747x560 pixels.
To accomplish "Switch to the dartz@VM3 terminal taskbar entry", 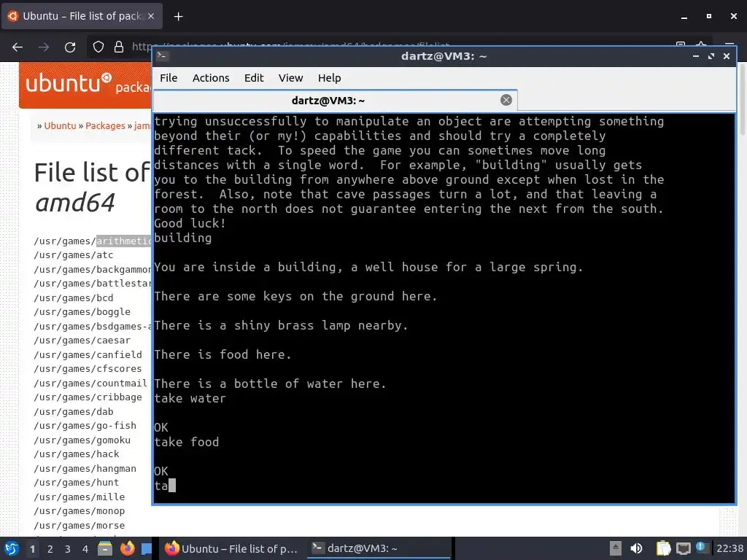I will pos(379,548).
